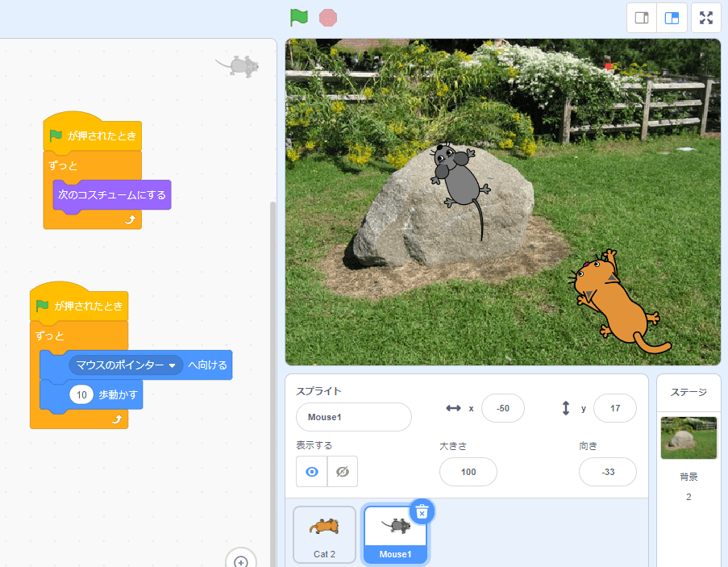Delete Mouse1 sprite with trash icon
The image size is (728, 567).
(422, 511)
